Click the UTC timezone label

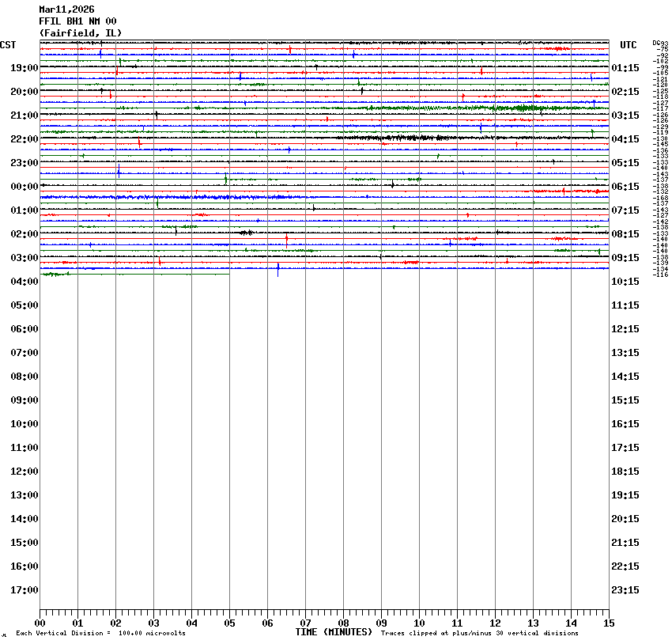click(628, 45)
